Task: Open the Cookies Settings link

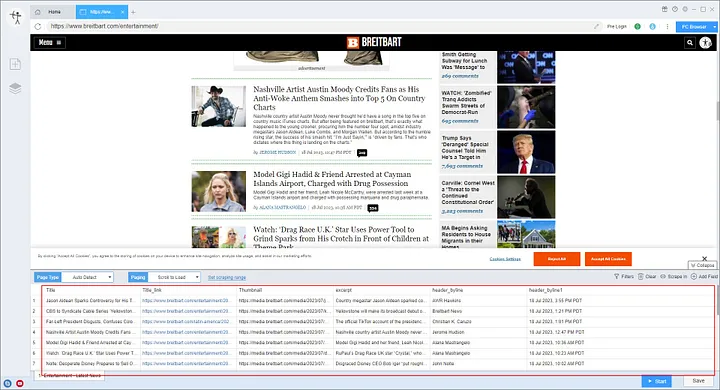Action: tap(505, 259)
